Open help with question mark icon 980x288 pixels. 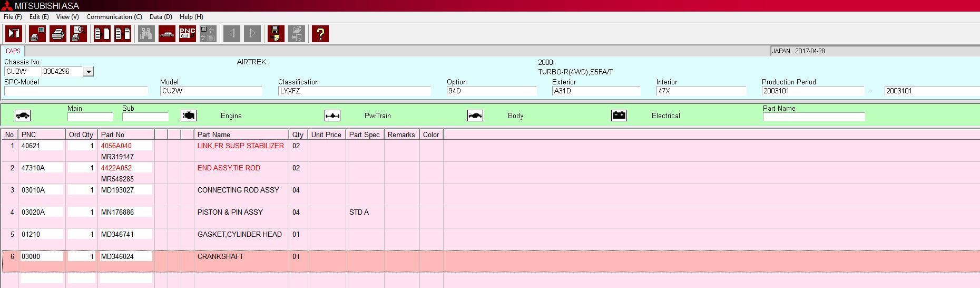click(320, 34)
